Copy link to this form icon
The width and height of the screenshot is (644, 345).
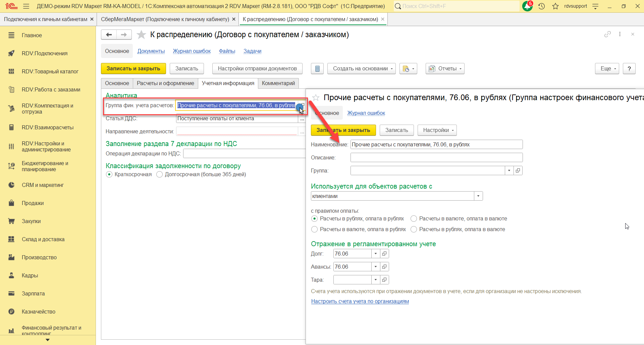tap(607, 34)
